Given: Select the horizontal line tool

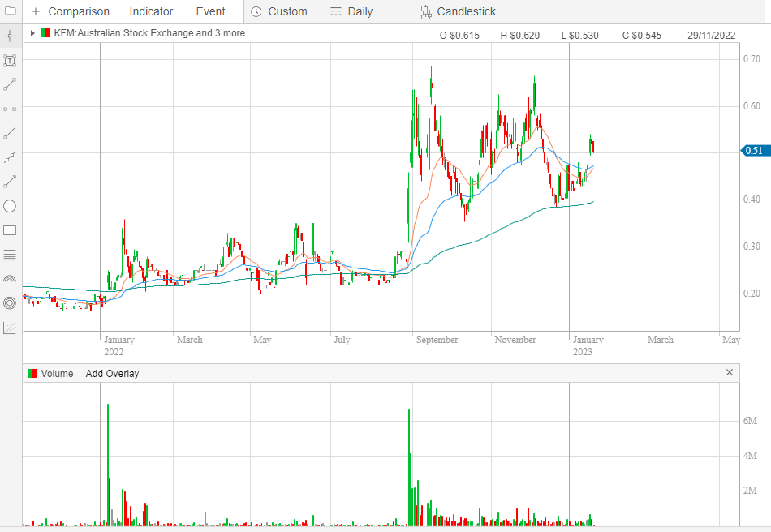Looking at the screenshot, I should click(x=10, y=109).
